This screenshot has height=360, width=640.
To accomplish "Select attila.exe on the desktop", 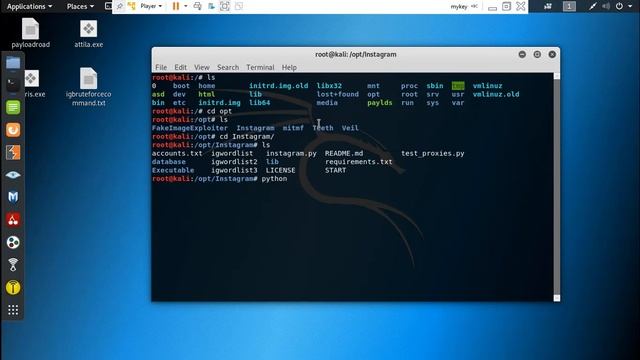I will coord(89,33).
